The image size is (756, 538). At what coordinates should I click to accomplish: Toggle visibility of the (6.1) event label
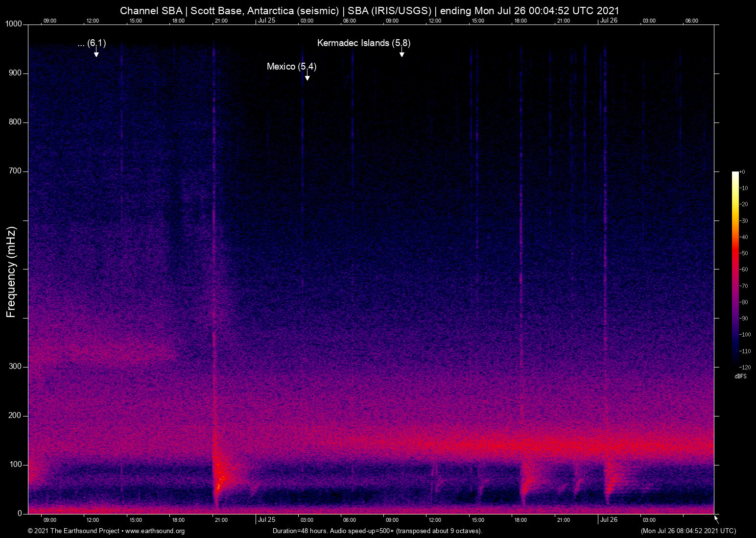click(x=96, y=43)
